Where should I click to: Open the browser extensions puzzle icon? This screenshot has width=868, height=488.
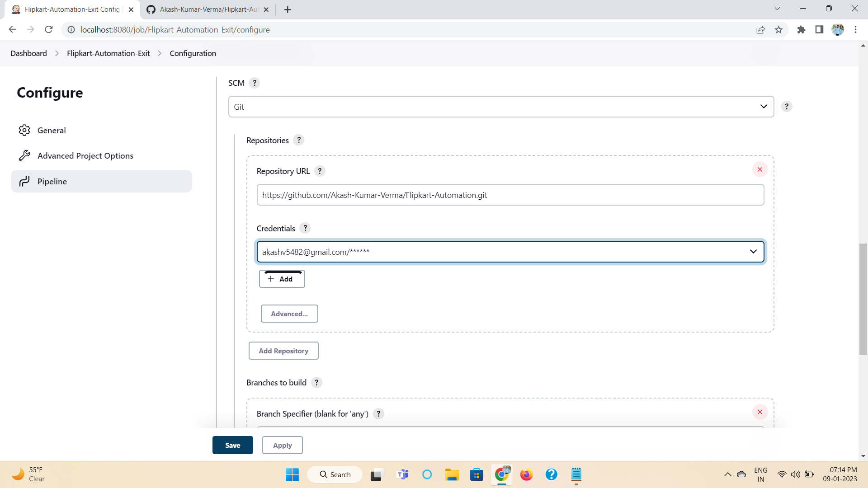(801, 29)
